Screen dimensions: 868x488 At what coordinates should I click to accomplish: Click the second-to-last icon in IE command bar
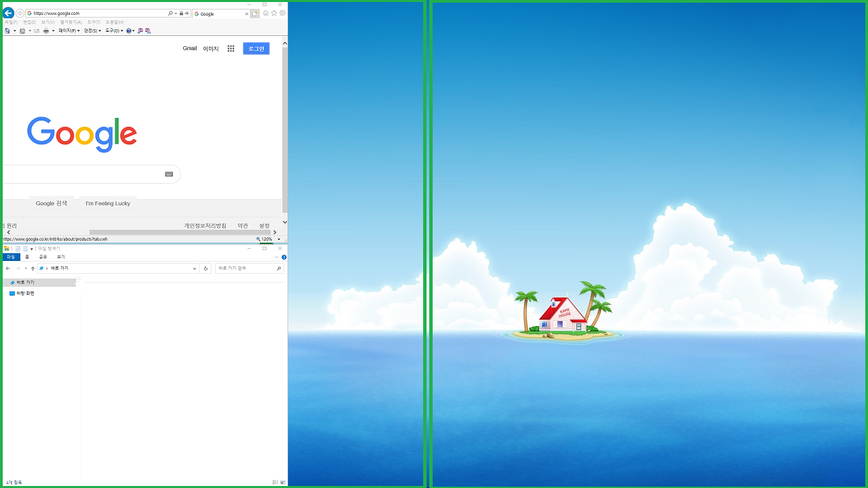140,30
